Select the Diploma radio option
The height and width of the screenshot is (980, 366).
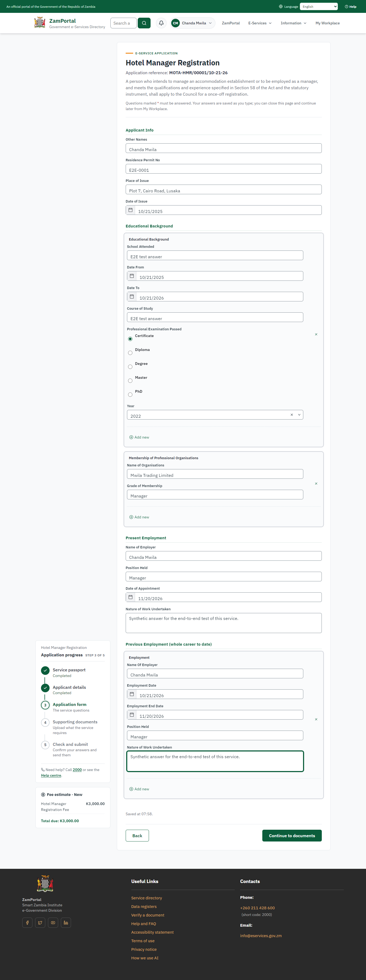click(x=130, y=353)
